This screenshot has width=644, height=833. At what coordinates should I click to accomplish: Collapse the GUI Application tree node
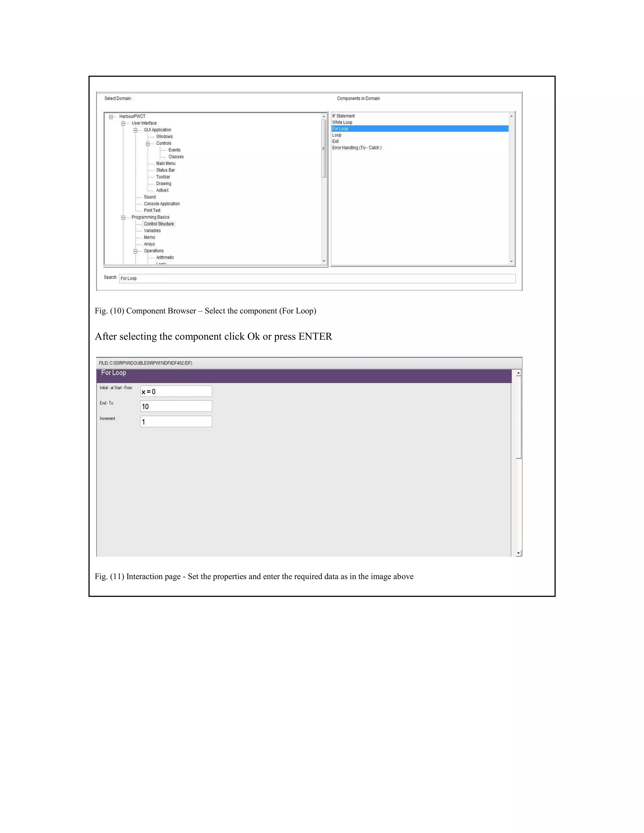(x=136, y=130)
